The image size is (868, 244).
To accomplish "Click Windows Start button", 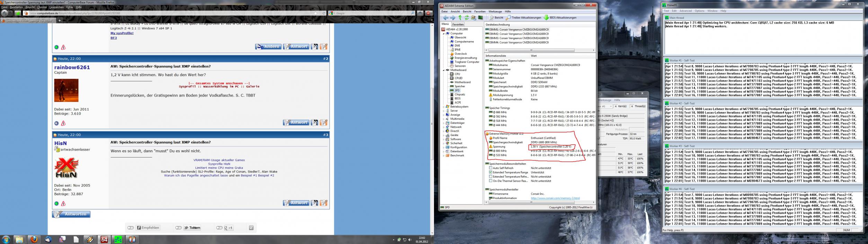I will (6, 239).
